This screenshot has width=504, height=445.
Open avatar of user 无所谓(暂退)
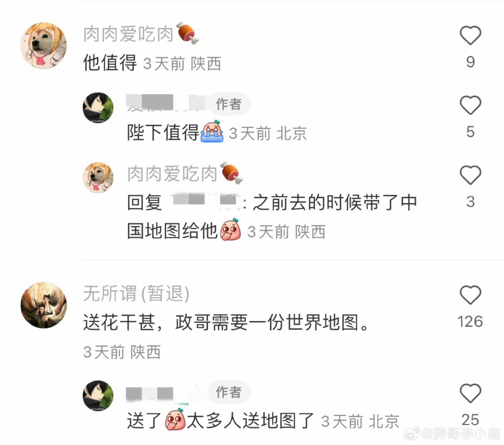44,305
